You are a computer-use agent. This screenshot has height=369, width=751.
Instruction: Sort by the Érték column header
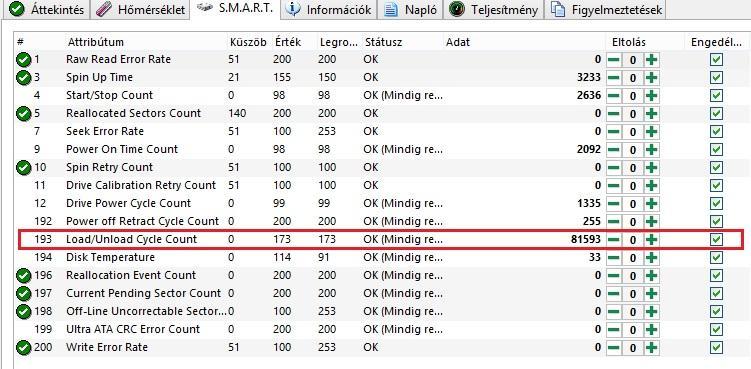coord(288,42)
